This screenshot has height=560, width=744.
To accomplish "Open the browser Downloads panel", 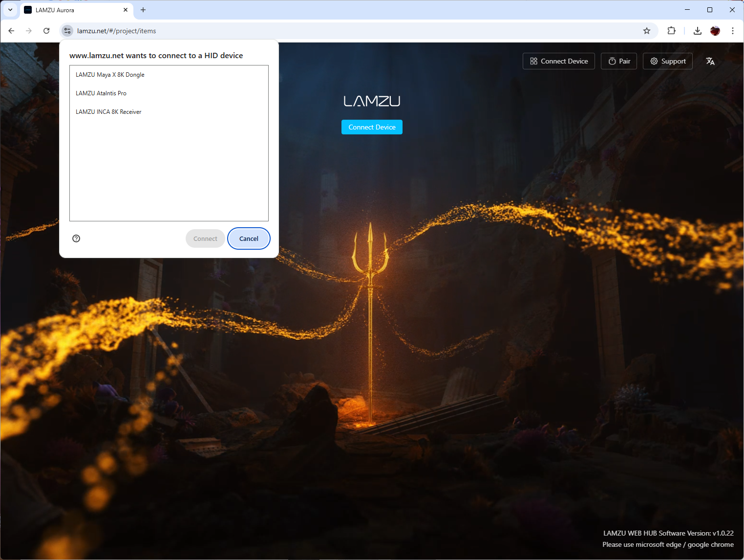I will click(698, 31).
